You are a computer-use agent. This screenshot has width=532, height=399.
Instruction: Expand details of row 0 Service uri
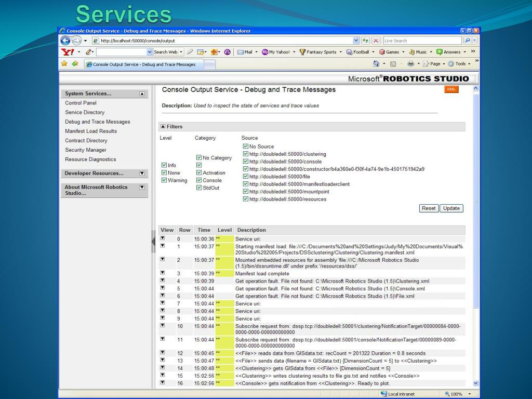(163, 238)
